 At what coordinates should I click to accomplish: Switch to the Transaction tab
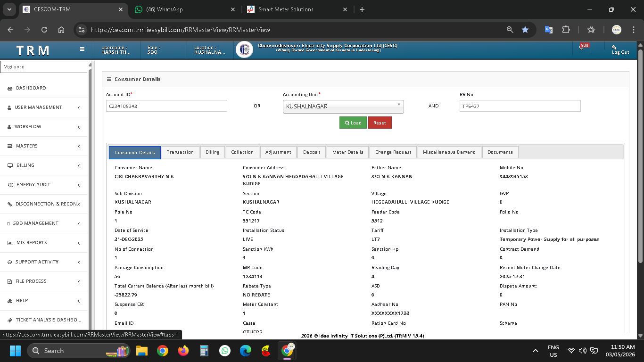(x=180, y=152)
